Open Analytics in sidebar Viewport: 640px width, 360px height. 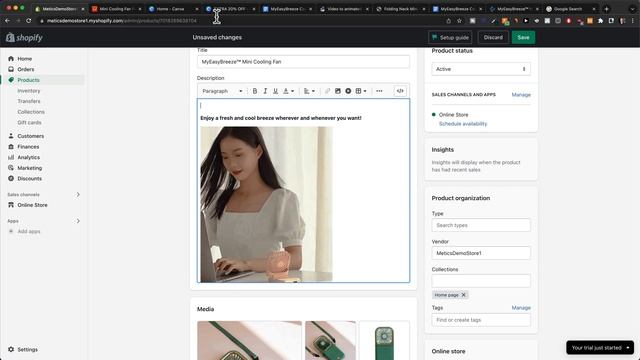pyautogui.click(x=28, y=157)
